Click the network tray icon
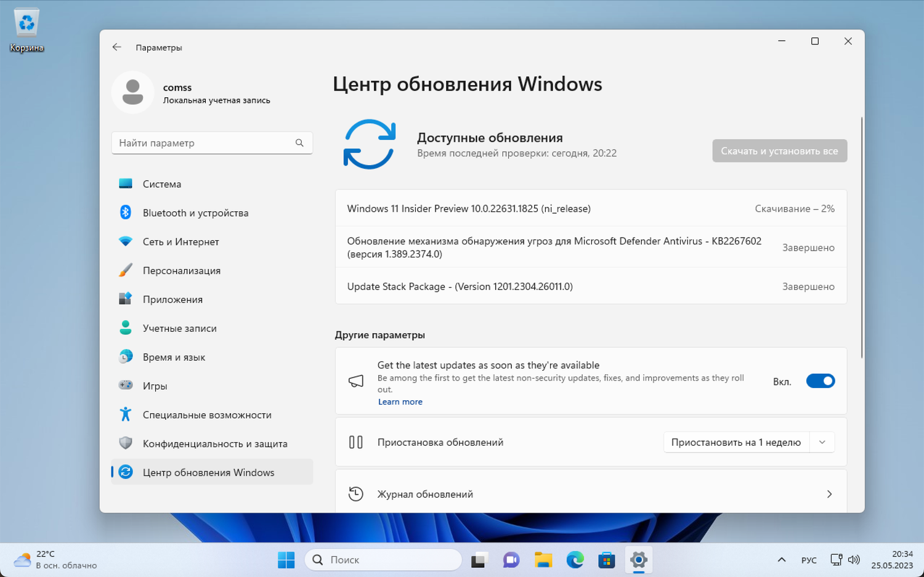Viewport: 924px width, 577px height. (x=836, y=560)
